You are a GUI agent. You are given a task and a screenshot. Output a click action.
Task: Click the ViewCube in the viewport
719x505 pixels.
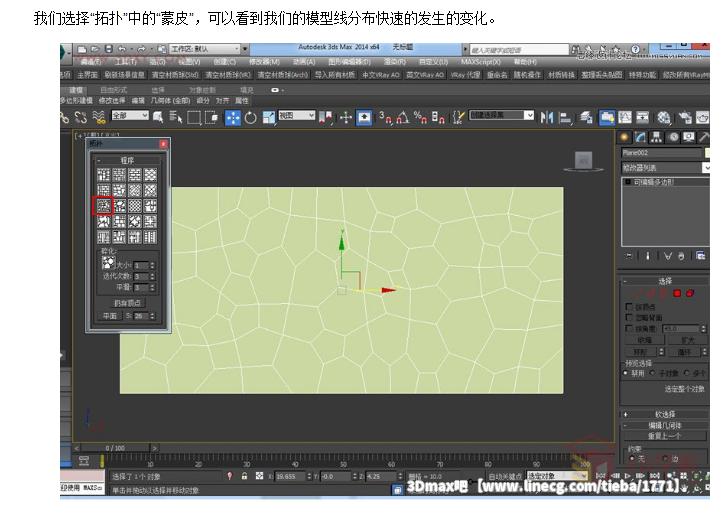[582, 160]
